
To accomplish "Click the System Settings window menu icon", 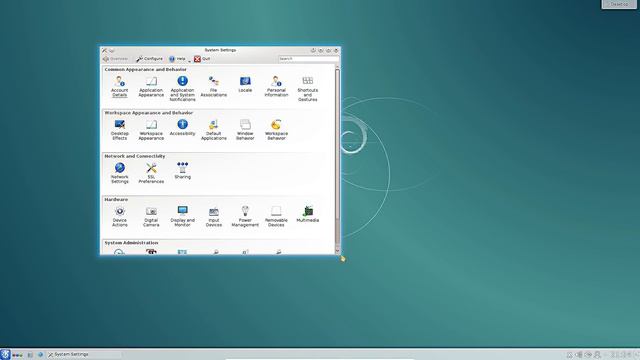I will point(104,50).
